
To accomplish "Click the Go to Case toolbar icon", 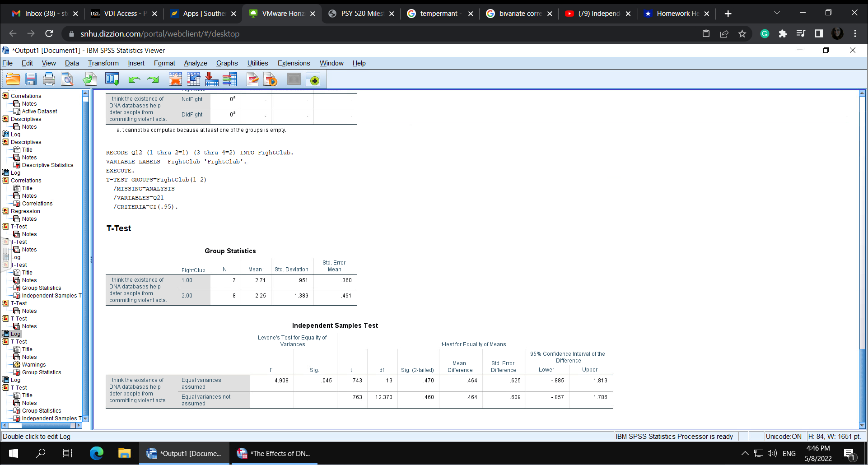I will (194, 79).
